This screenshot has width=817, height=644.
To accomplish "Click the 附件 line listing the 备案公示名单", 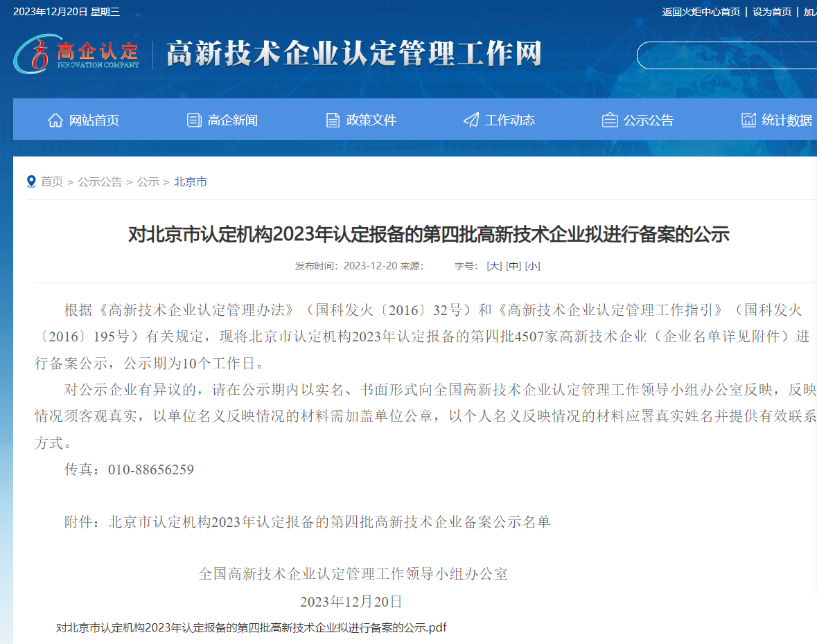I will (308, 521).
